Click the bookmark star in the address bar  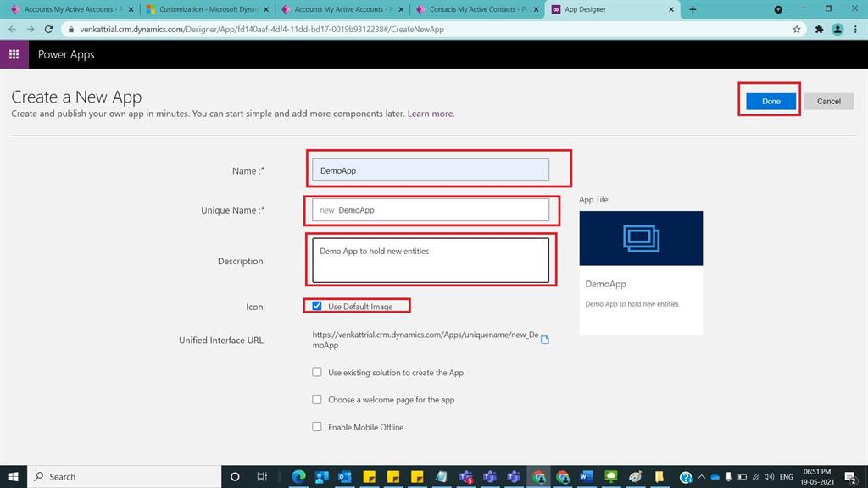[796, 28]
